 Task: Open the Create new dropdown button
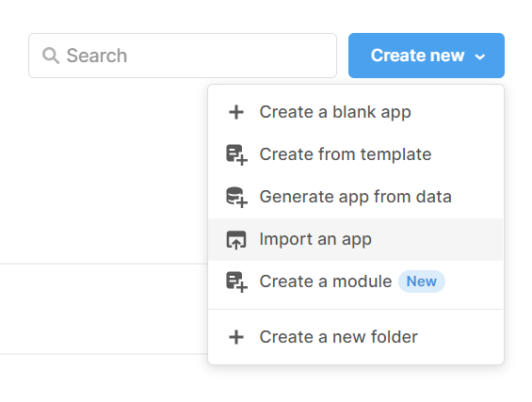click(x=427, y=56)
